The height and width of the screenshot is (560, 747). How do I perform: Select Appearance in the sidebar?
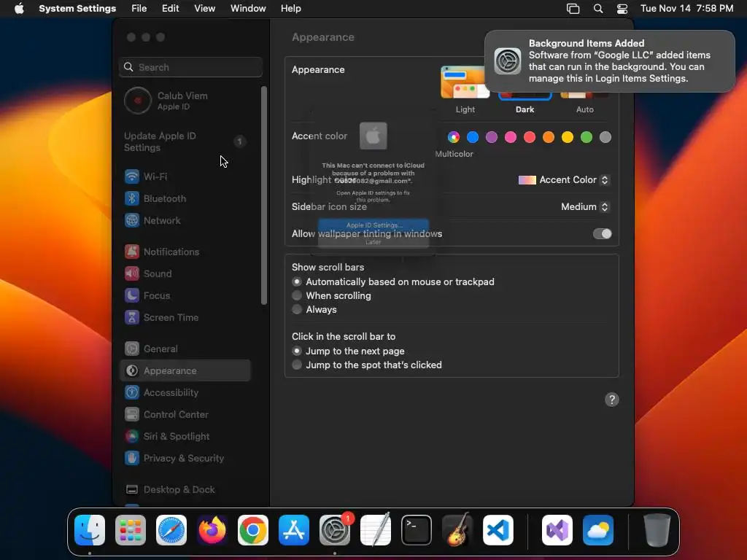point(185,371)
